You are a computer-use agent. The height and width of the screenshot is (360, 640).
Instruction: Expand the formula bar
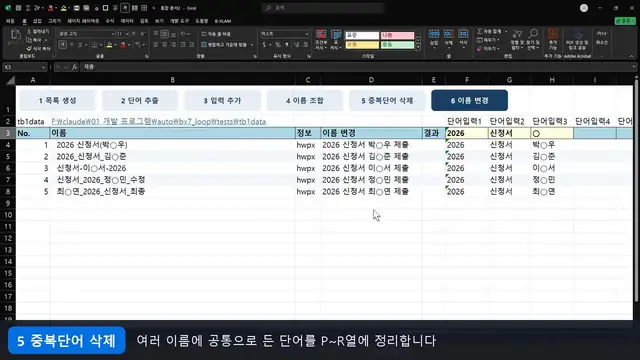point(633,67)
